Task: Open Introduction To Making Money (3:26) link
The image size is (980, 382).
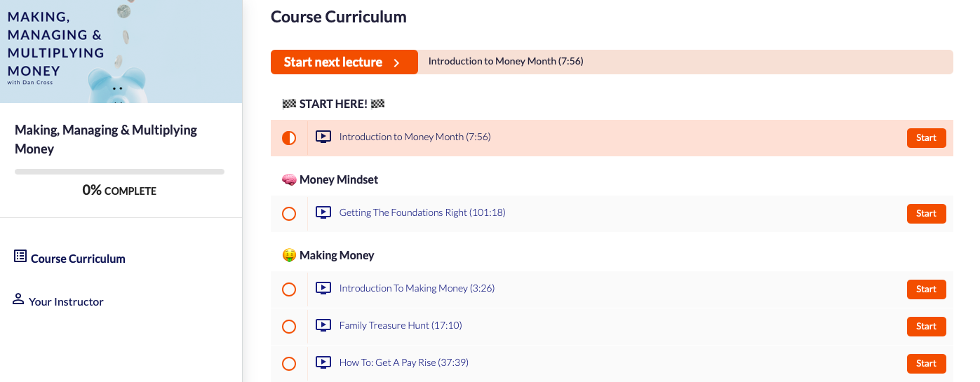Action: coord(417,288)
